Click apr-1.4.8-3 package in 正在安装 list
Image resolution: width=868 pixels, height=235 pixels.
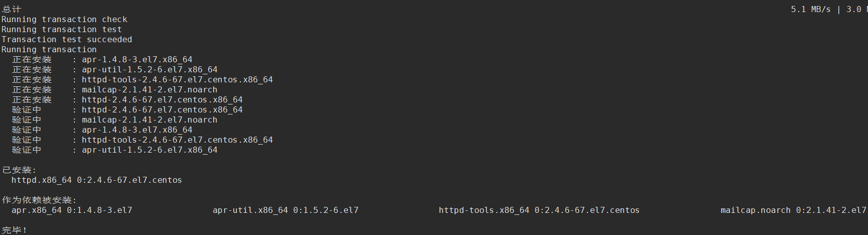pos(137,59)
